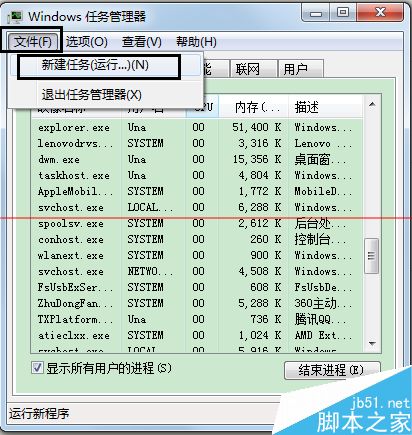This screenshot has height=435, width=412.
Task: Click the scroll up arrow of process list
Action: click(x=372, y=105)
